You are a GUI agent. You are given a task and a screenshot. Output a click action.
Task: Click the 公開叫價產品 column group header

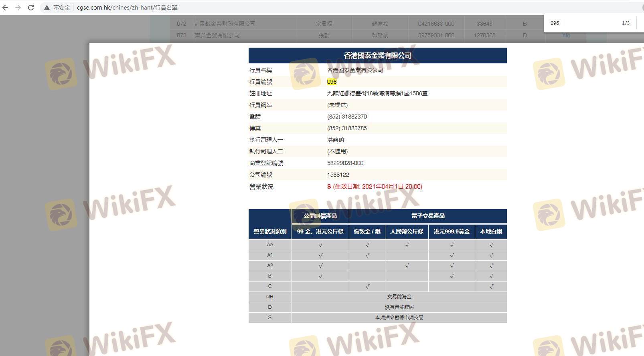point(320,216)
